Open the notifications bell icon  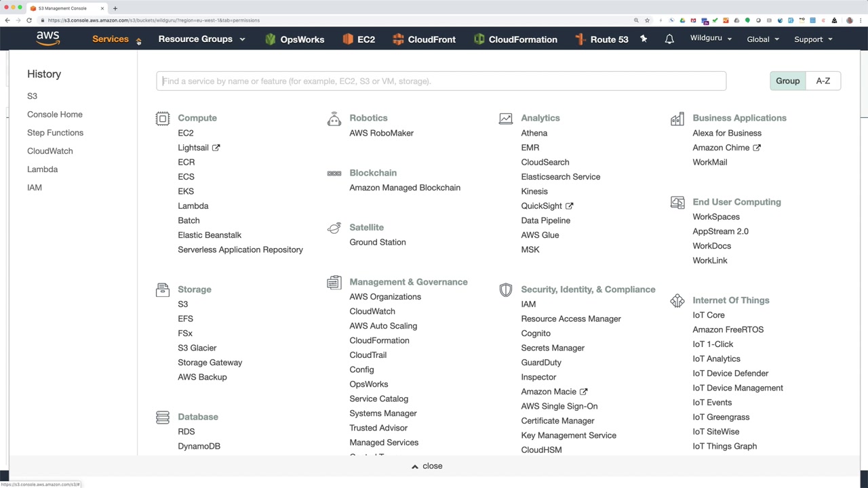pos(669,39)
